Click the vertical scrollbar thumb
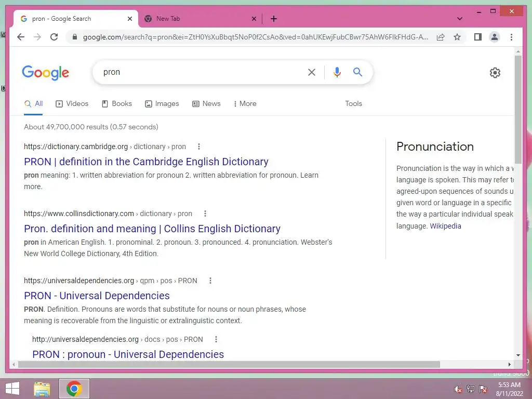 pos(518,109)
